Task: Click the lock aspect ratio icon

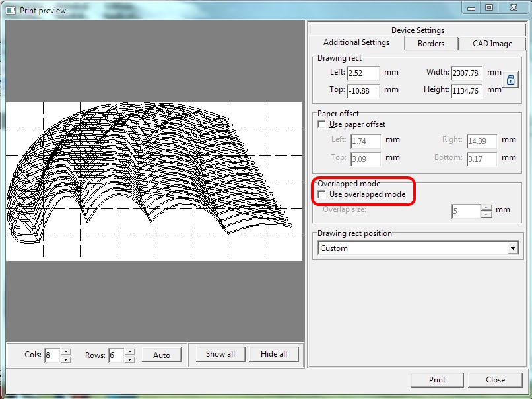Action: (x=511, y=80)
